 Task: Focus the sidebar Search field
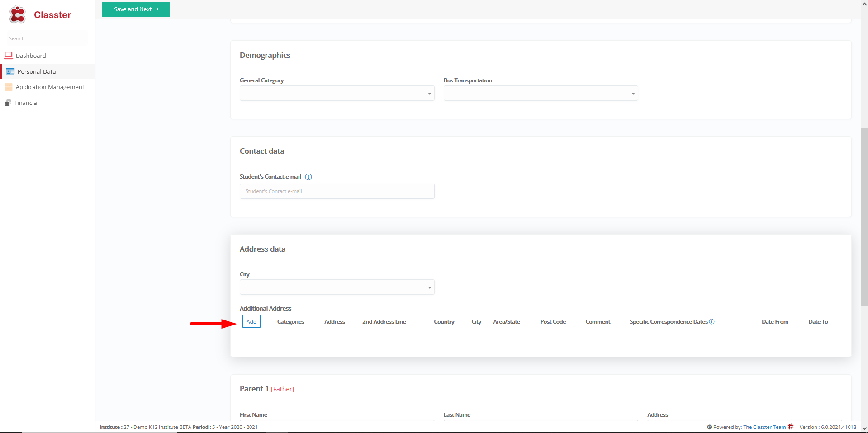(47, 38)
